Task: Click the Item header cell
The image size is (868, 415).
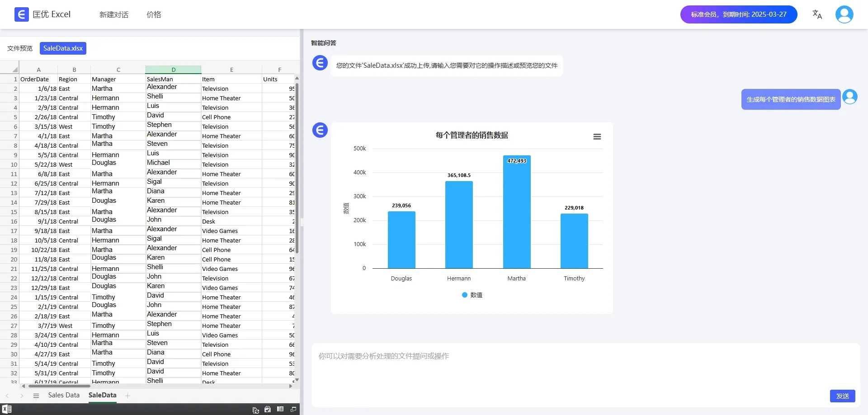Action: point(231,79)
